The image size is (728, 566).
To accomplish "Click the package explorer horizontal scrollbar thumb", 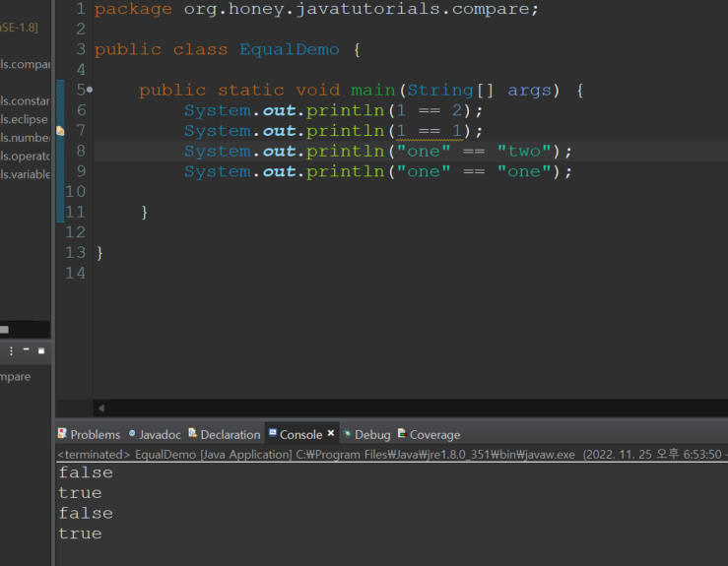I will 4,330.
